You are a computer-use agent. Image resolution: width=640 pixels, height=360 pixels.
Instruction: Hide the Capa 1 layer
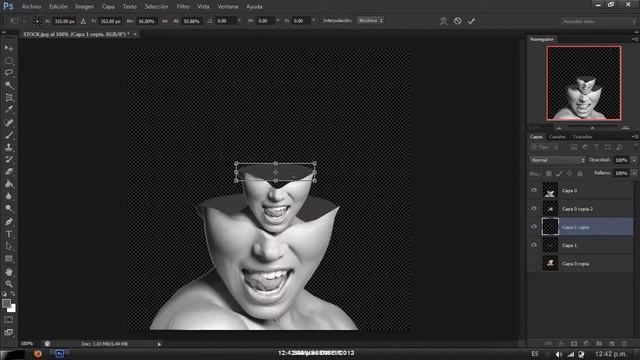[534, 245]
